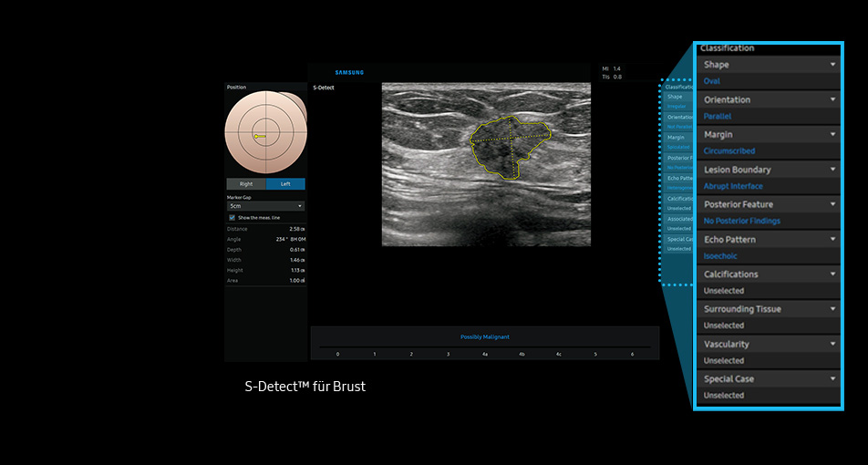Screen dimensions: 868x465
Task: Click the 'No Posterior Findings' value
Action: pyautogui.click(x=742, y=221)
